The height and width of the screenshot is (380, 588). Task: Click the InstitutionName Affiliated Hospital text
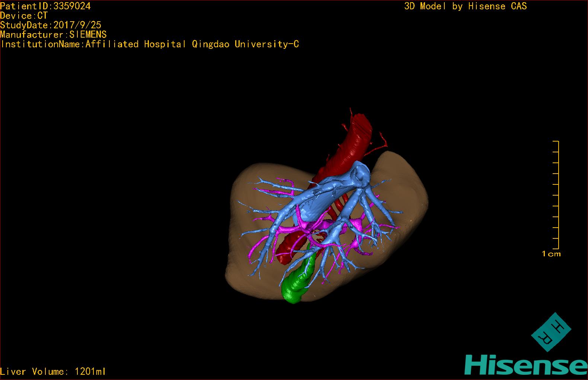pos(150,44)
